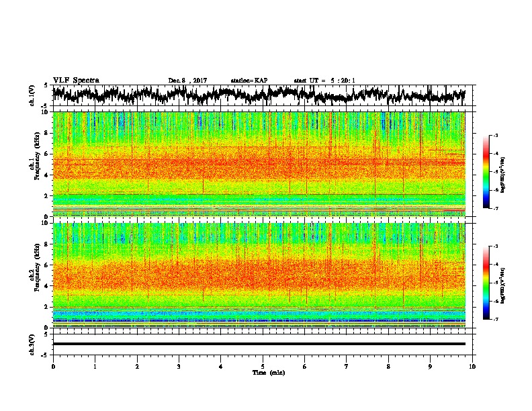This screenshot has height=411, width=532.
Task: Click the ch.1 spectrogram "10" kHz tick label
Action: click(46, 112)
